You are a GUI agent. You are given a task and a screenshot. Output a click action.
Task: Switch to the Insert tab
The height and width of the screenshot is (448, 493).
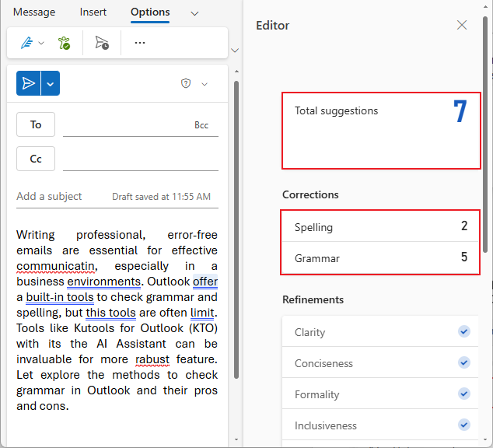93,12
